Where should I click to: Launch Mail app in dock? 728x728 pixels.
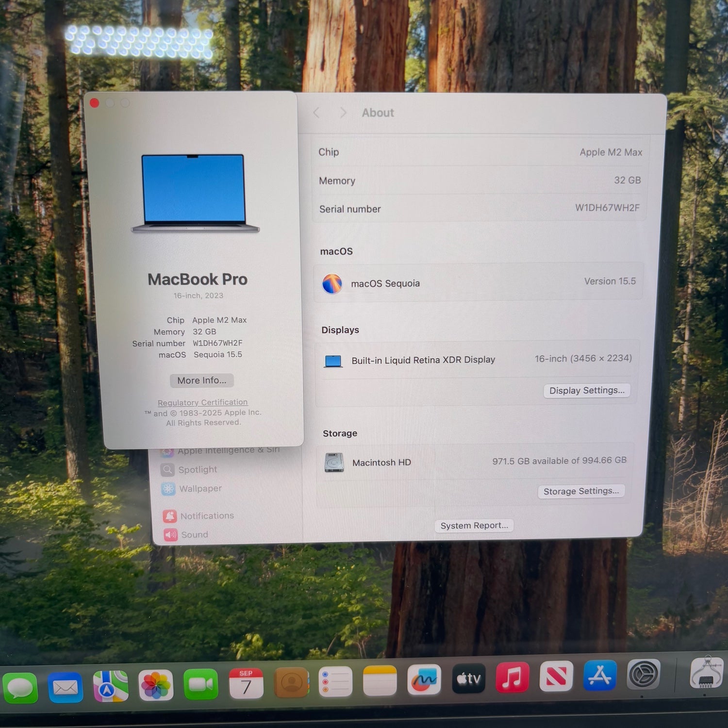coord(66,687)
